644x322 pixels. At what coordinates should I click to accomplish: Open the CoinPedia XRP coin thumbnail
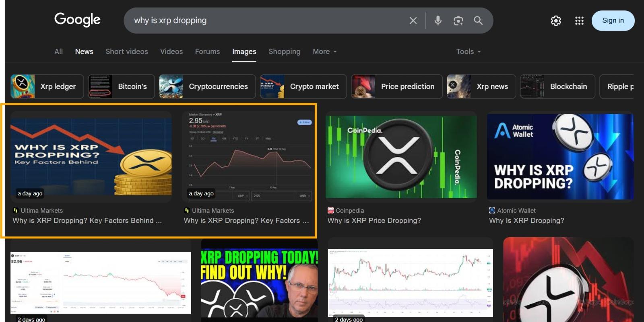click(401, 157)
